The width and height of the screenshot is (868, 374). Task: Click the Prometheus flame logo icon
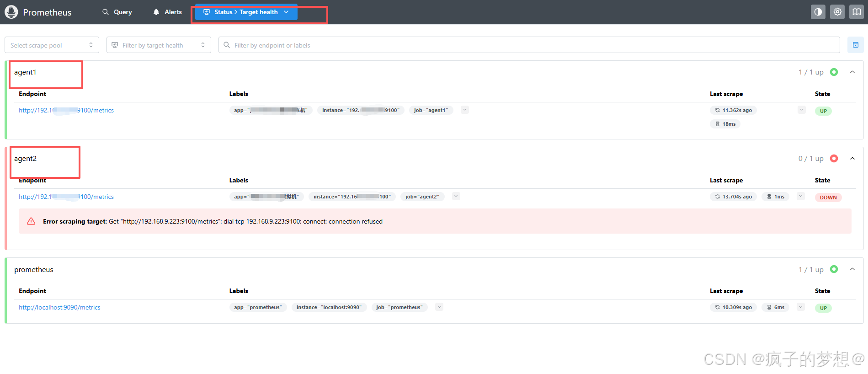(11, 12)
